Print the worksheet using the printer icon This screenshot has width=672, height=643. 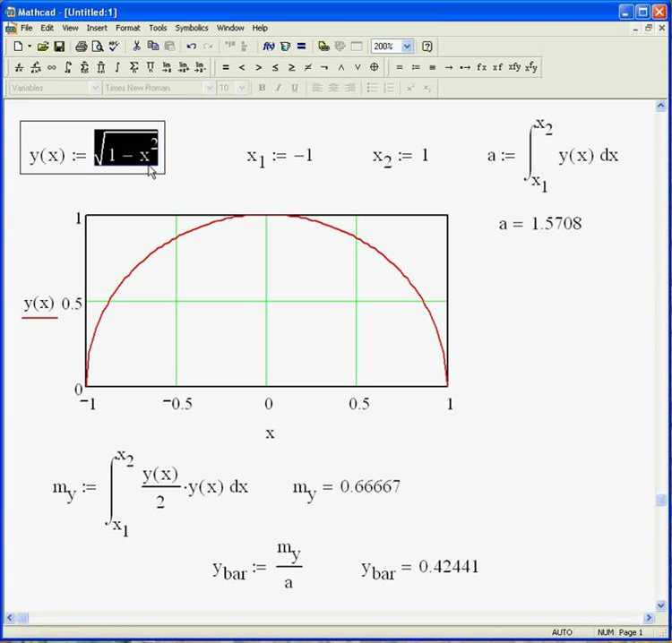pos(81,47)
